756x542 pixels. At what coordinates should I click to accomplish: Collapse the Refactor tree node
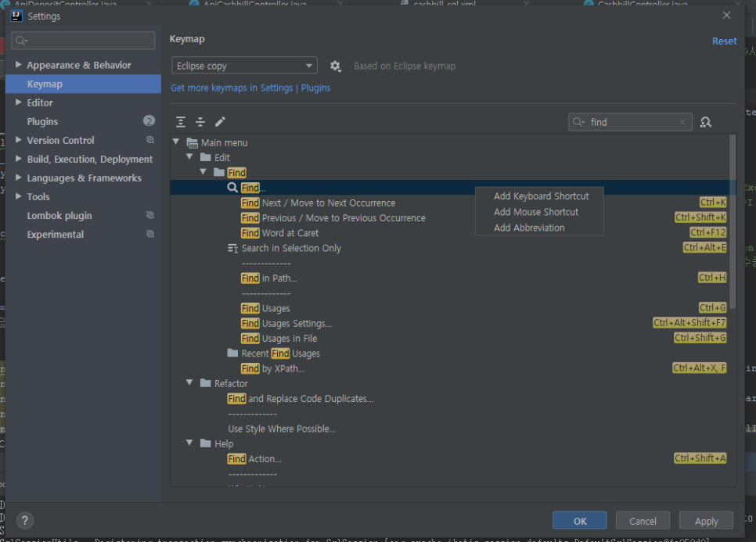click(x=190, y=382)
